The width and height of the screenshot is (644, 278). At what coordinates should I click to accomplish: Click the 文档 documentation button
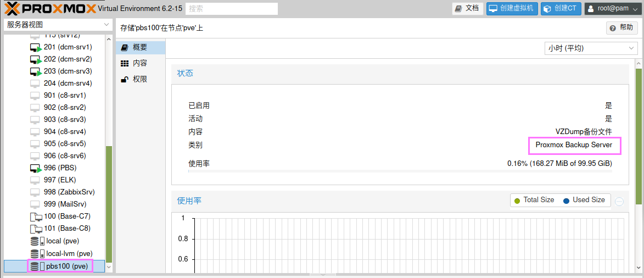(468, 8)
